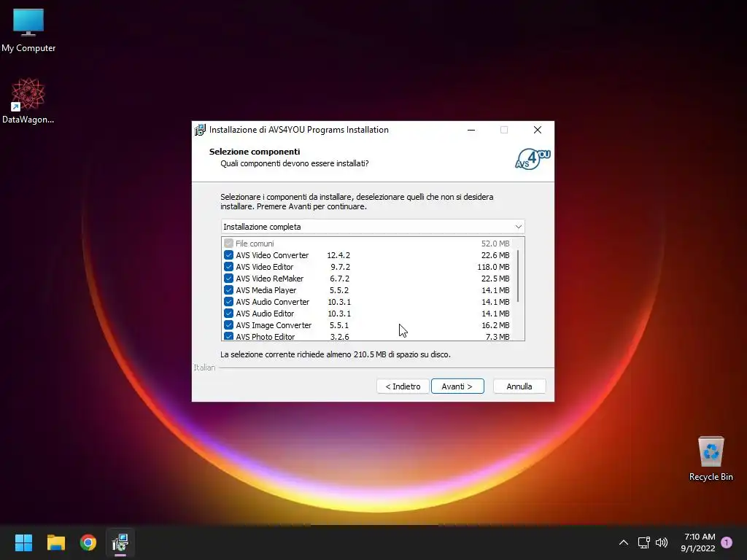Open the Windows Start menu
This screenshot has width=747, height=560.
[x=23, y=542]
